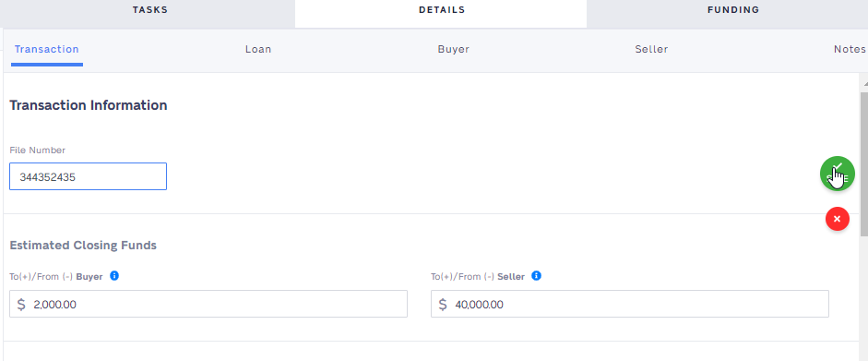Click the green Save checkmark button
Viewport: 868px width, 361px height.
(x=837, y=174)
